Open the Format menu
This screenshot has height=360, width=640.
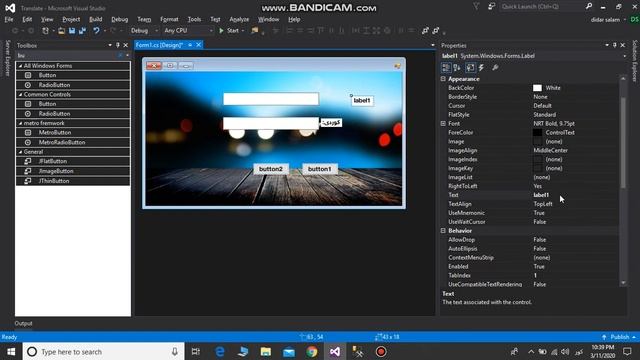coord(169,19)
